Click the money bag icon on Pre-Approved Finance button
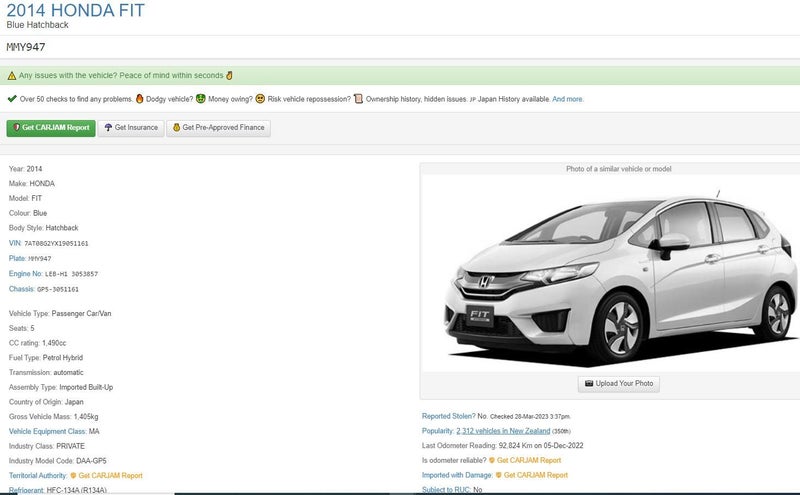This screenshot has width=800, height=495. click(177, 128)
